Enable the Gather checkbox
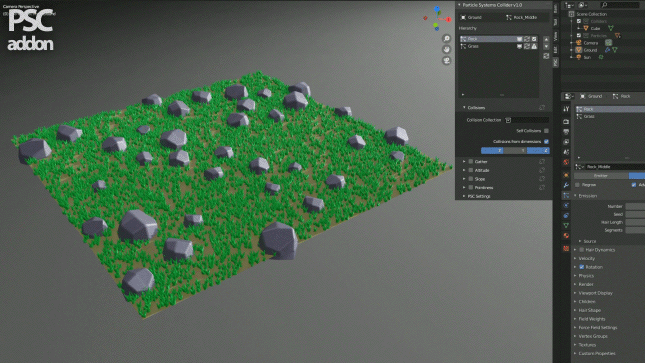The height and width of the screenshot is (363, 645). [471, 162]
